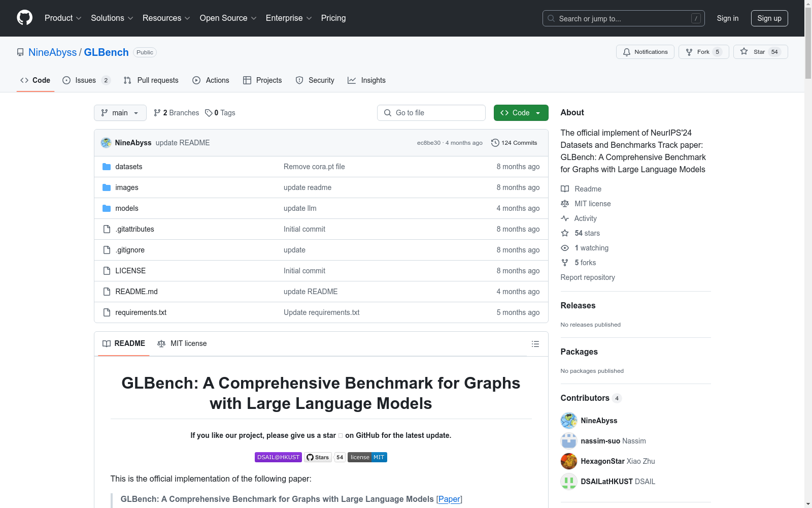Open the Pull requests tab
This screenshot has height=508, width=812.
[x=151, y=80]
